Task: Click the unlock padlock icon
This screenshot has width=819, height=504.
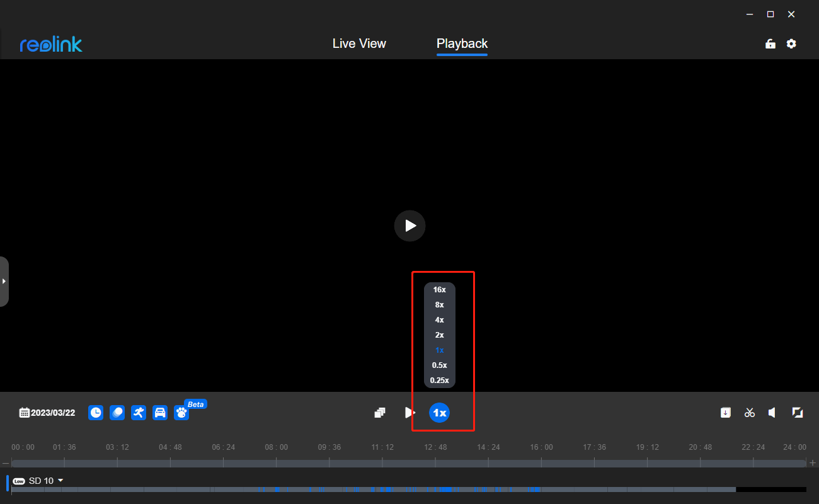Action: point(770,43)
